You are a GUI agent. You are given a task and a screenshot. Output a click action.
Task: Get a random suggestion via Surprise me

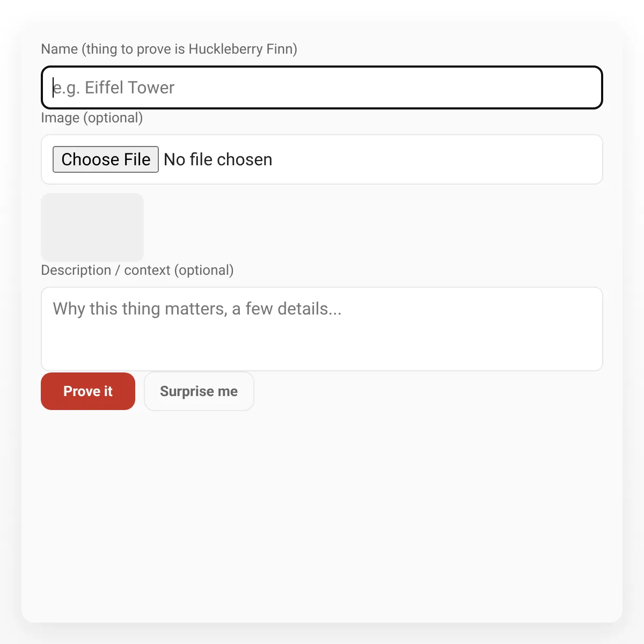click(x=199, y=391)
